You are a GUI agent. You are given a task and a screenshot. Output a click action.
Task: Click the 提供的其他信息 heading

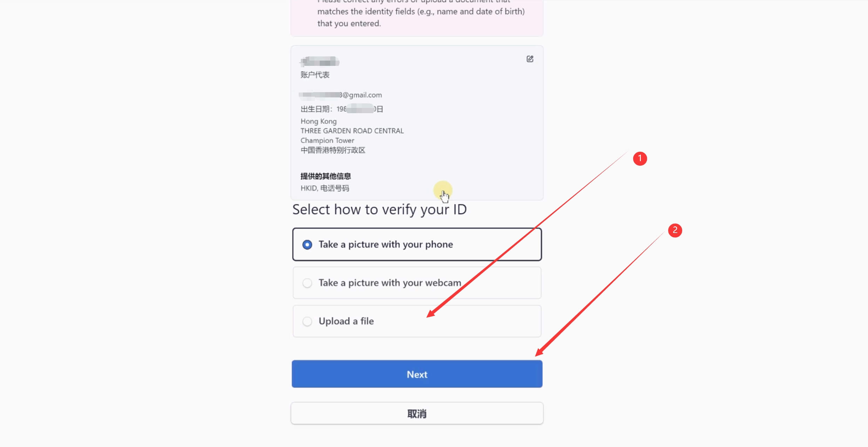[x=326, y=176]
